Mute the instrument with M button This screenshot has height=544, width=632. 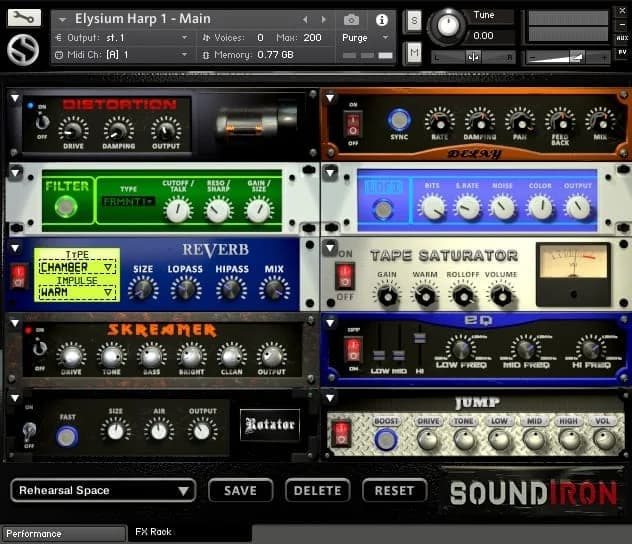(x=414, y=53)
